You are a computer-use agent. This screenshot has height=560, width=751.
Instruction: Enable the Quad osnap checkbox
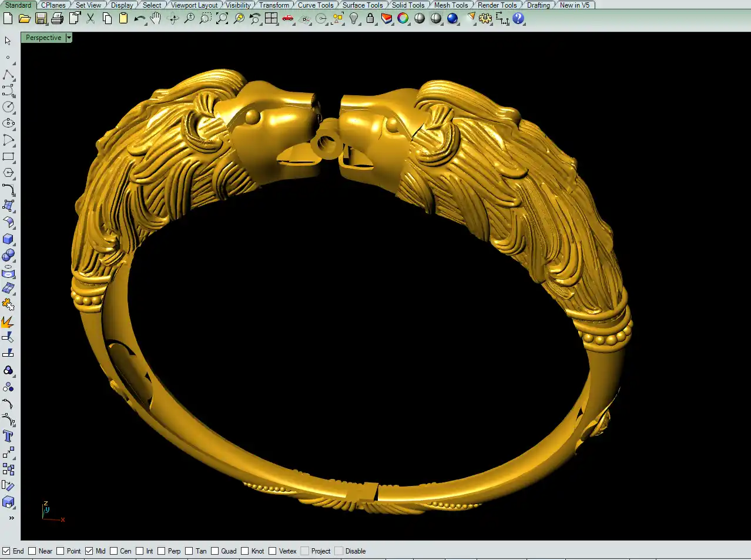tap(215, 551)
